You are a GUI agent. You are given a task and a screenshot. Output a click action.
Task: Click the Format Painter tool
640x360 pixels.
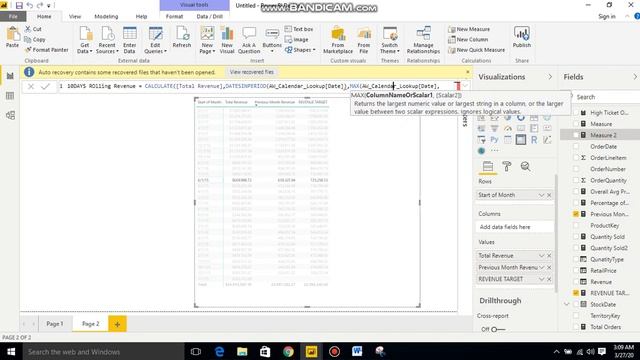(47, 50)
